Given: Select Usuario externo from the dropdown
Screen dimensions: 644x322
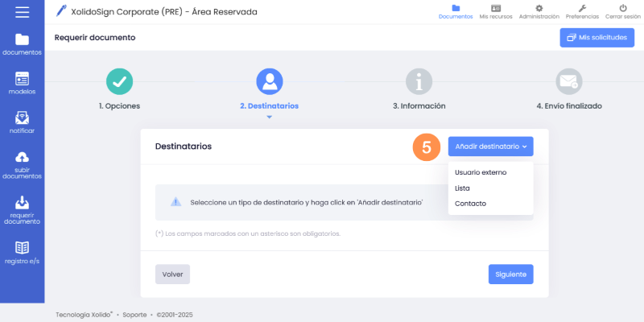Looking at the screenshot, I should pyautogui.click(x=481, y=172).
